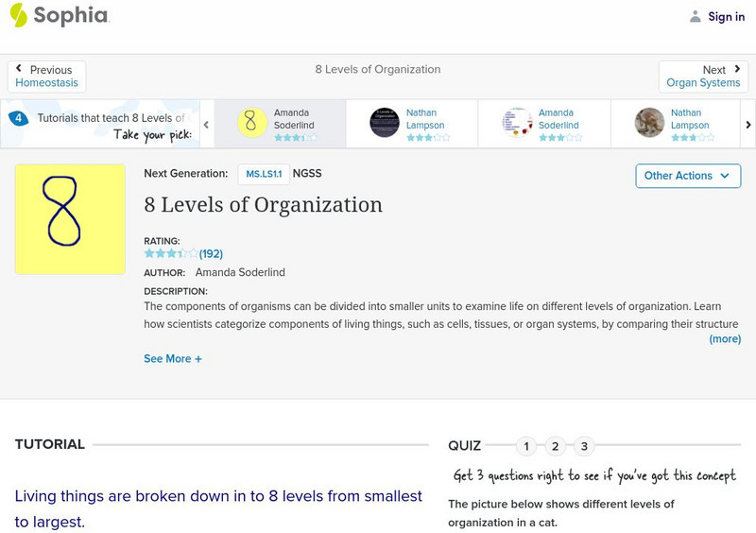Open the (192) ratings count link
This screenshot has height=533, width=756.
tap(211, 253)
